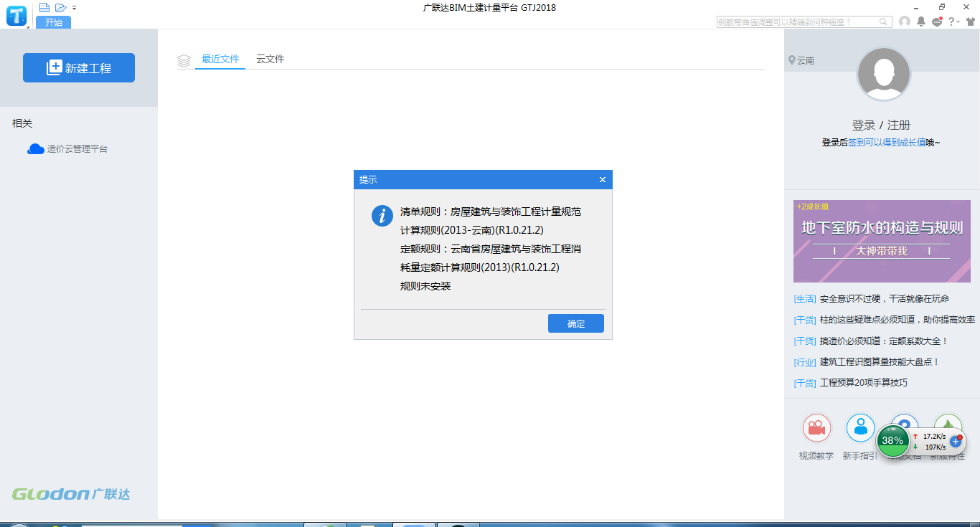Click the 新手指引 person icon

pos(860,428)
